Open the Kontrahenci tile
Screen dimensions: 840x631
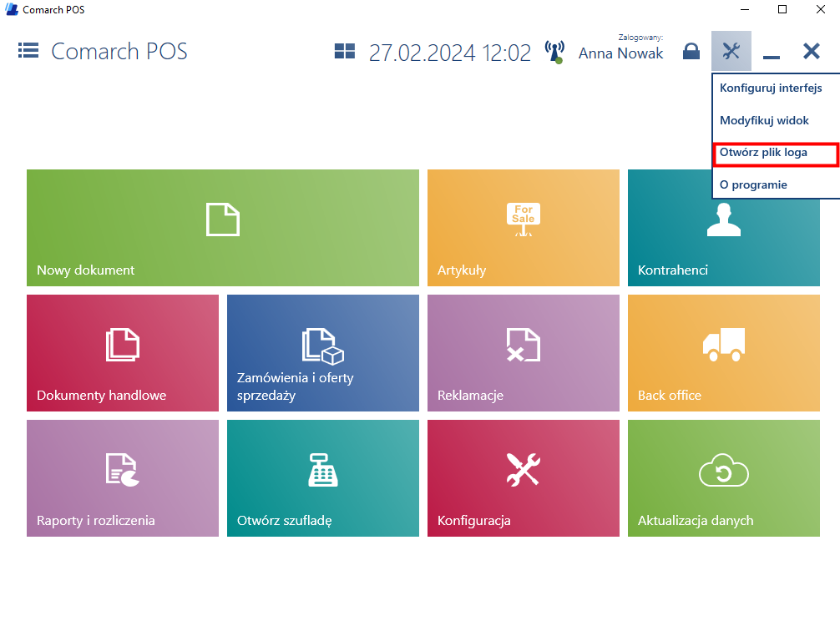724,242
